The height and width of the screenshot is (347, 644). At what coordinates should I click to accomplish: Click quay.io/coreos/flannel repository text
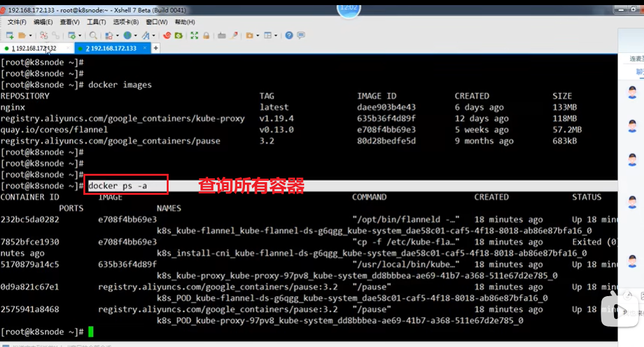tap(54, 129)
